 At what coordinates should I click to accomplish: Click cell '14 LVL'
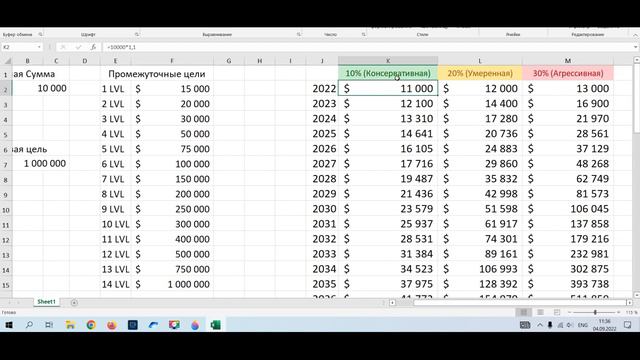click(116, 284)
